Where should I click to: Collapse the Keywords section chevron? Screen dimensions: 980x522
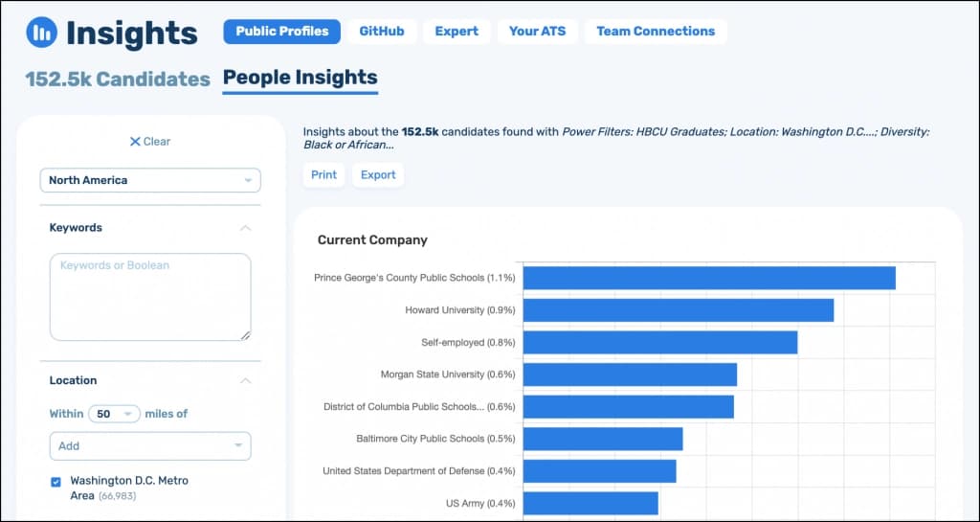246,228
